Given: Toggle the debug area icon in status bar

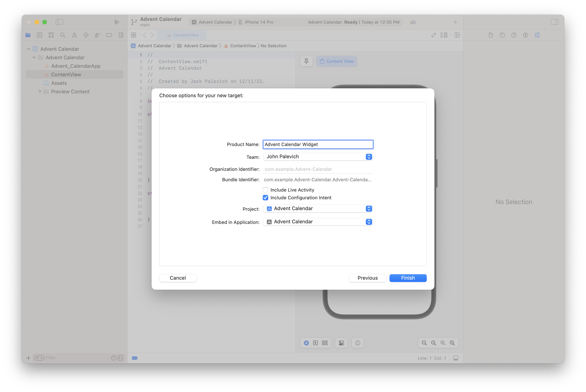Looking at the screenshot, I should click(456, 358).
